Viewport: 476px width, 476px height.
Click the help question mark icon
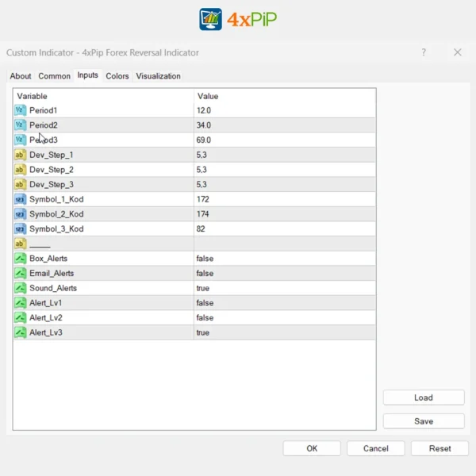coord(424,52)
